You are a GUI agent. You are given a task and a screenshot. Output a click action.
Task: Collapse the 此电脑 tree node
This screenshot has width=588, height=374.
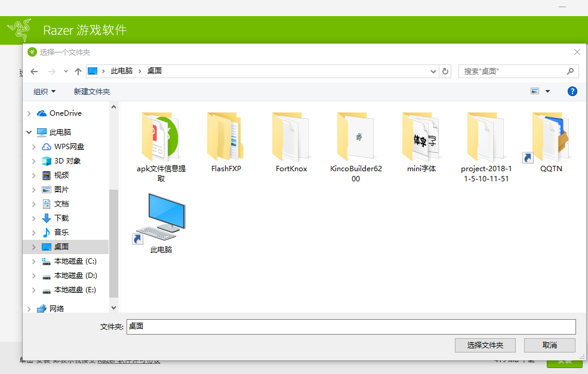click(29, 132)
